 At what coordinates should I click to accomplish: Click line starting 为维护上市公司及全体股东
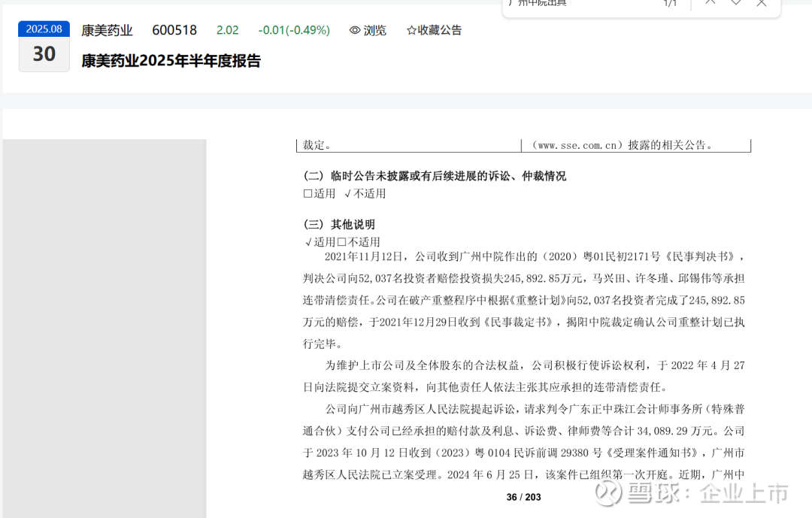(x=535, y=365)
